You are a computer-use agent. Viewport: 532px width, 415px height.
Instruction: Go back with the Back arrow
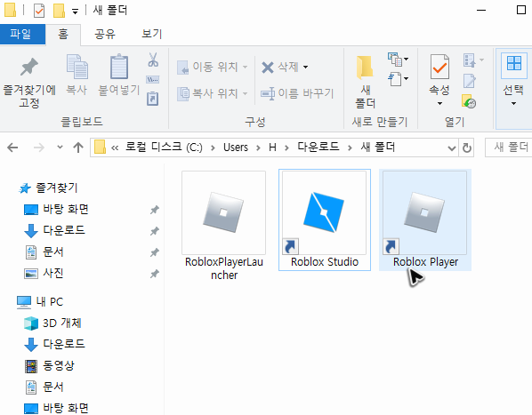(12, 148)
